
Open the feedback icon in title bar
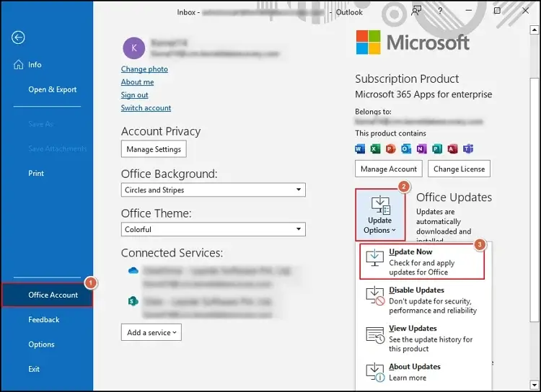coord(416,11)
